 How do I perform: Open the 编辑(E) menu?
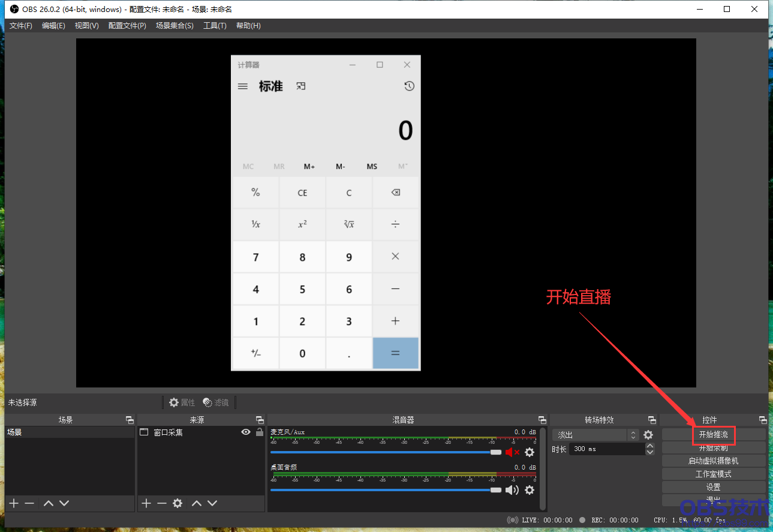pos(53,26)
